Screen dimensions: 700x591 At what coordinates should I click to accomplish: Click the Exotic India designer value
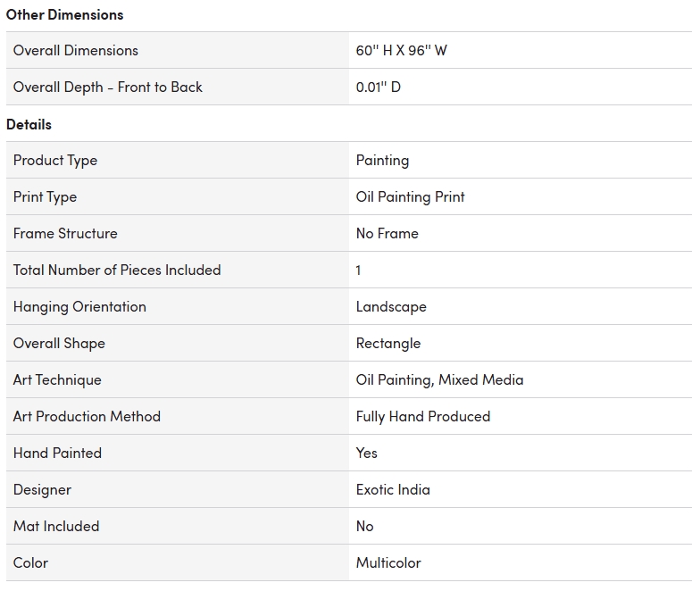[x=393, y=490]
